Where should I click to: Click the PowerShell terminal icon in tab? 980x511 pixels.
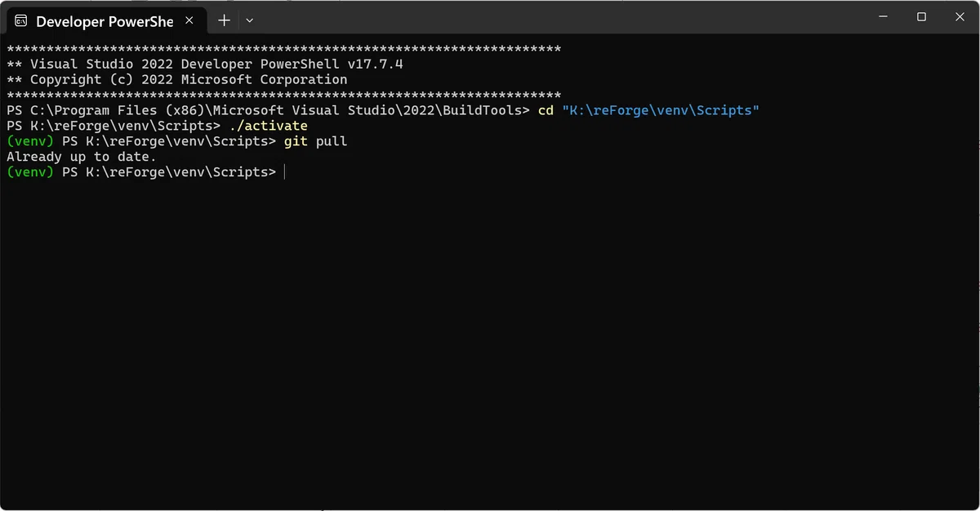[22, 21]
